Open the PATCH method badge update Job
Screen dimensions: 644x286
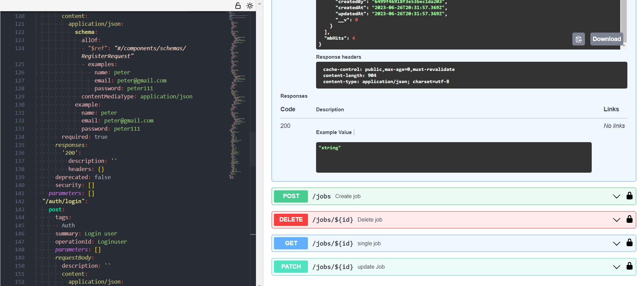pyautogui.click(x=291, y=267)
